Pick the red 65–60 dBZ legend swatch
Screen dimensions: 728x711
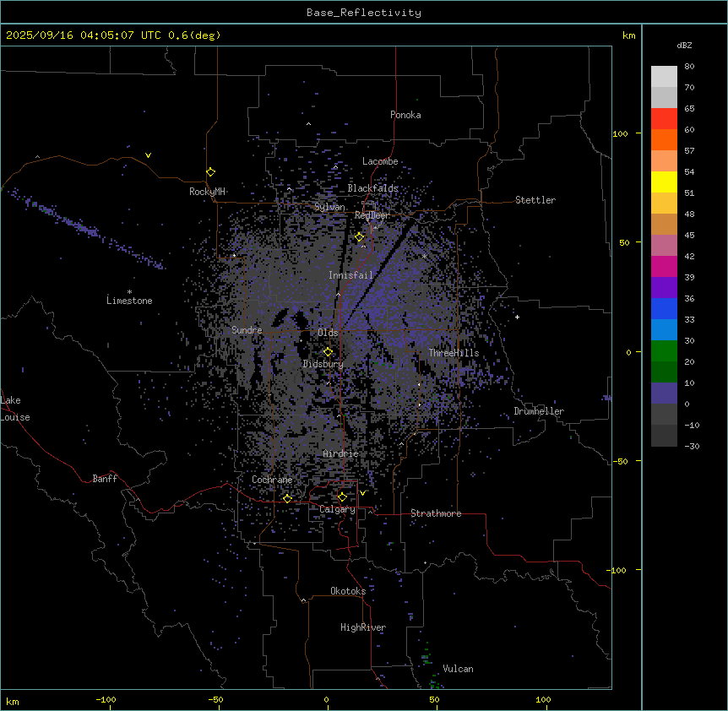(664, 119)
